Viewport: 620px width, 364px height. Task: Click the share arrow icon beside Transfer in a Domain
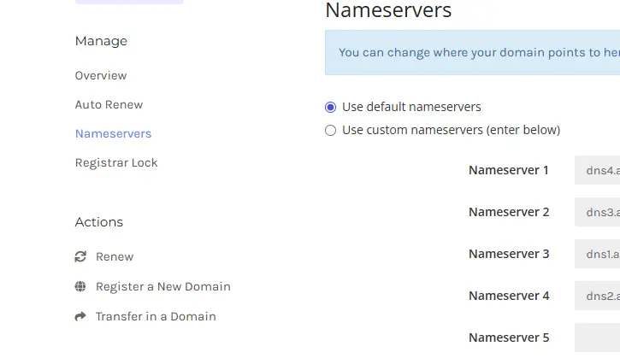pyautogui.click(x=80, y=316)
